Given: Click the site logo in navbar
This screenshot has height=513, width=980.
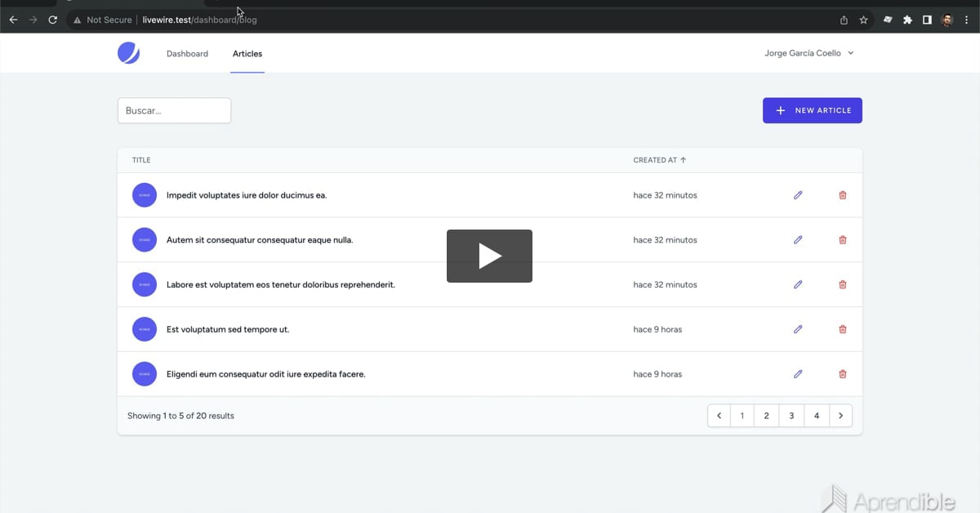Looking at the screenshot, I should click(129, 53).
